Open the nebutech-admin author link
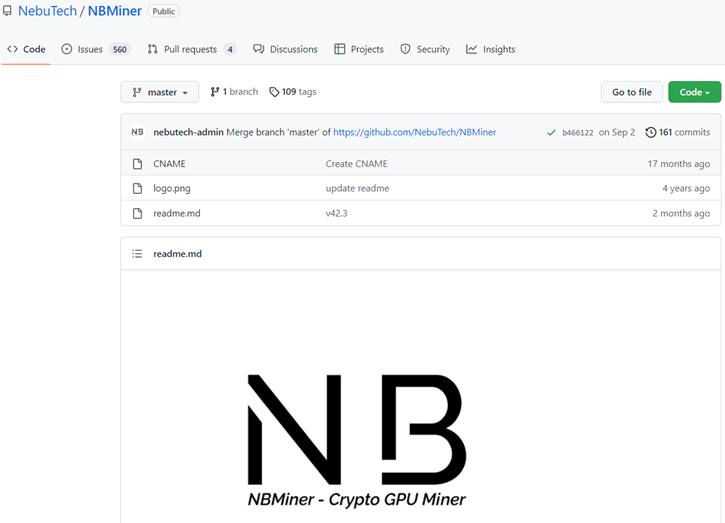Viewport: 725px width, 523px height. click(188, 132)
